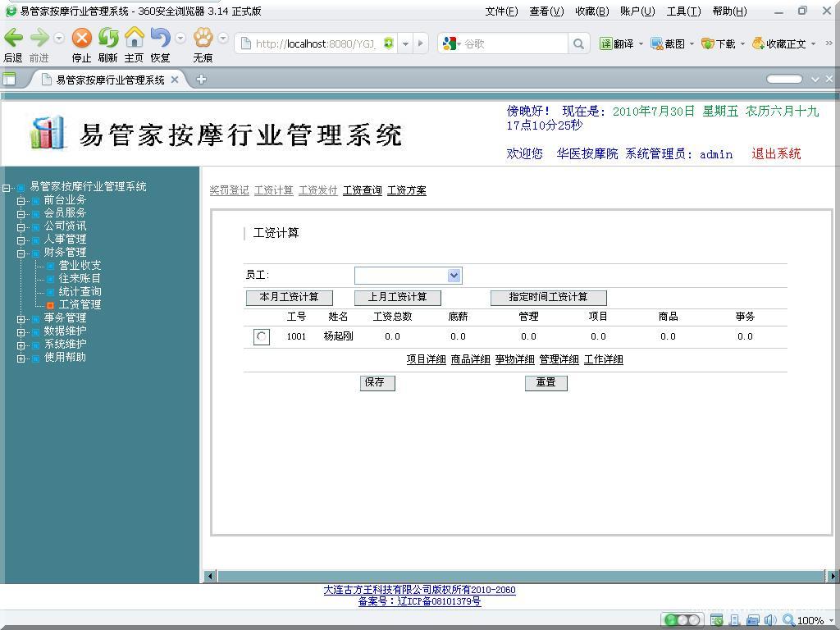Select 营业收支 in sidebar tree
Viewport: 840px width, 630px height.
point(80,266)
